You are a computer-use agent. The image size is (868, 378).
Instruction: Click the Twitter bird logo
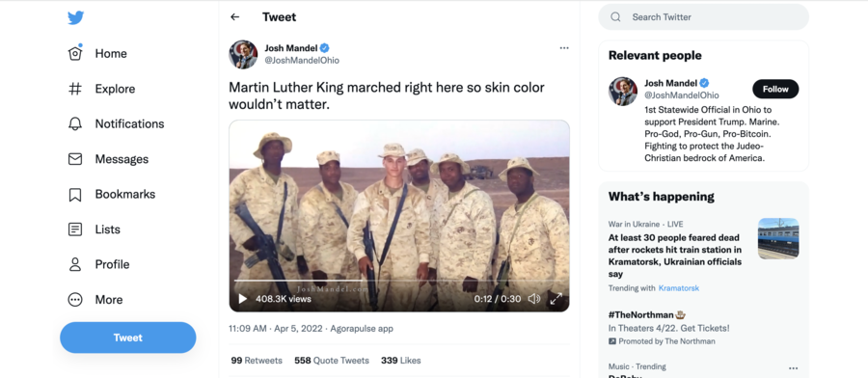click(x=76, y=17)
